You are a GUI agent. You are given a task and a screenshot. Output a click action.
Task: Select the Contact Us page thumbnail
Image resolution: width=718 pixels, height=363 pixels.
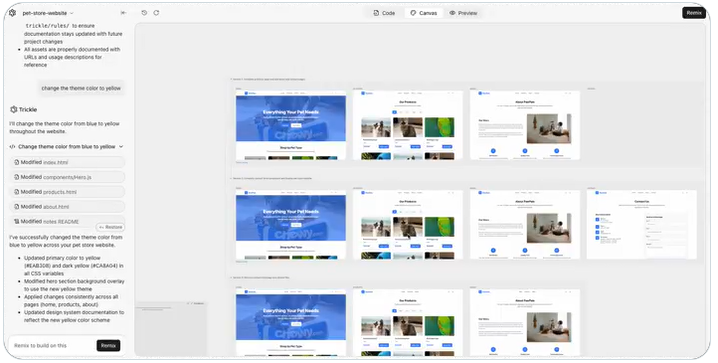point(642,225)
